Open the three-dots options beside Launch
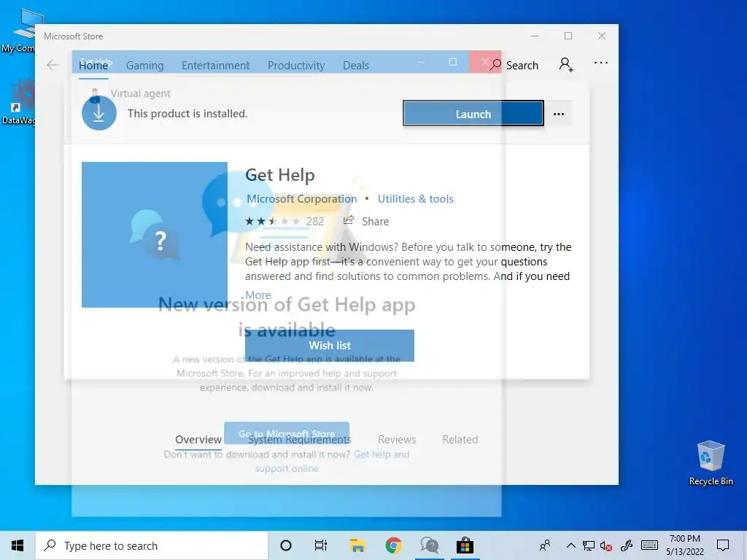This screenshot has width=747, height=560. [558, 114]
